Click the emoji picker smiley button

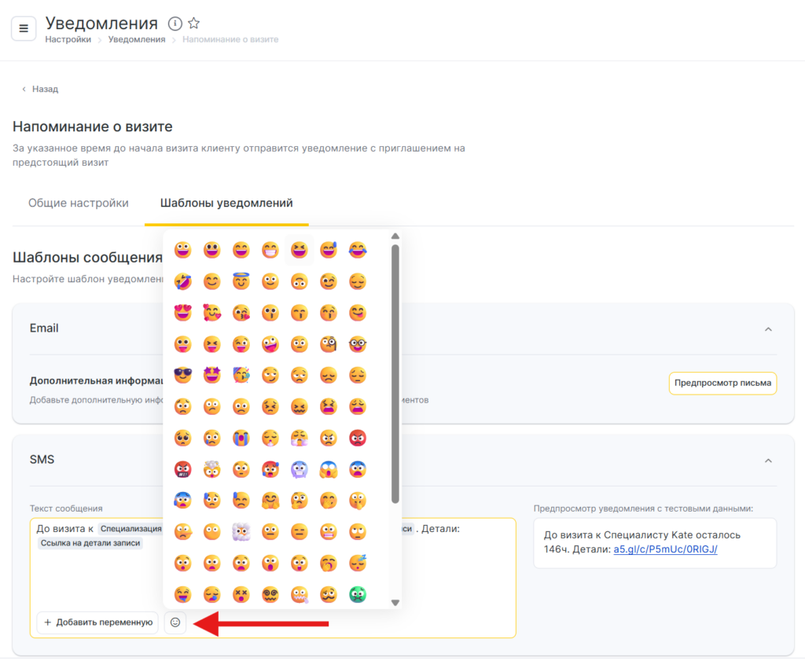pos(175,622)
